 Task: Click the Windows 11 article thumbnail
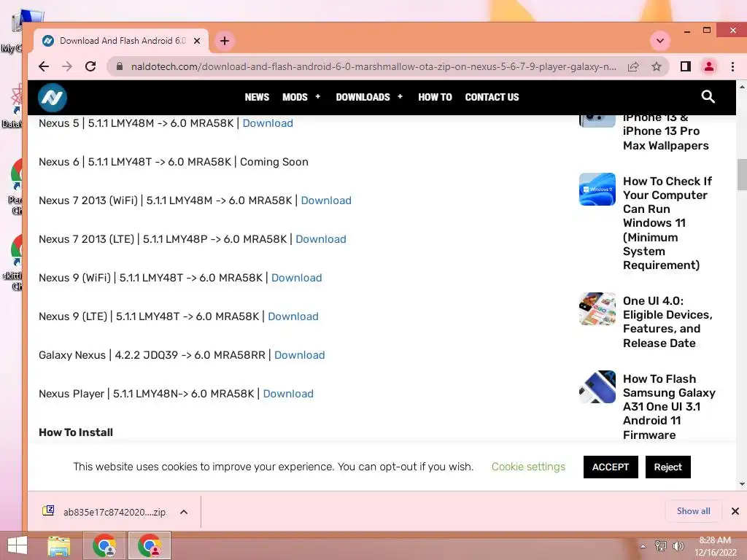pos(597,189)
